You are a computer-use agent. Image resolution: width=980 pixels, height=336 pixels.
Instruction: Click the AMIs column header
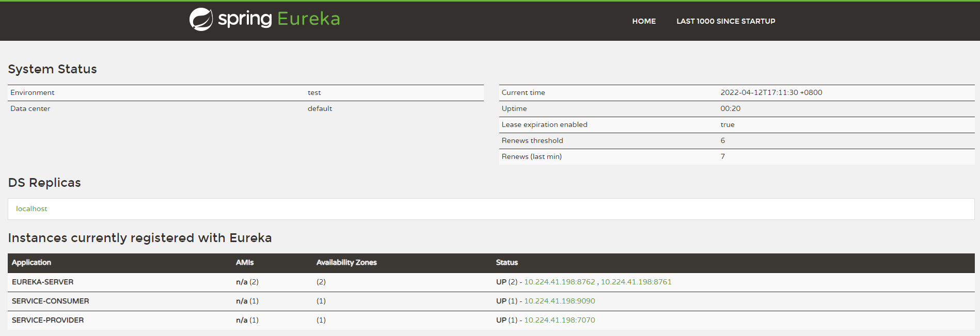(x=245, y=262)
